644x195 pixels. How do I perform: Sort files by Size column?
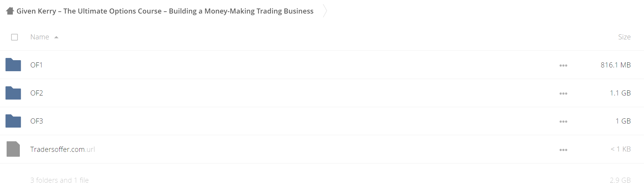point(624,37)
